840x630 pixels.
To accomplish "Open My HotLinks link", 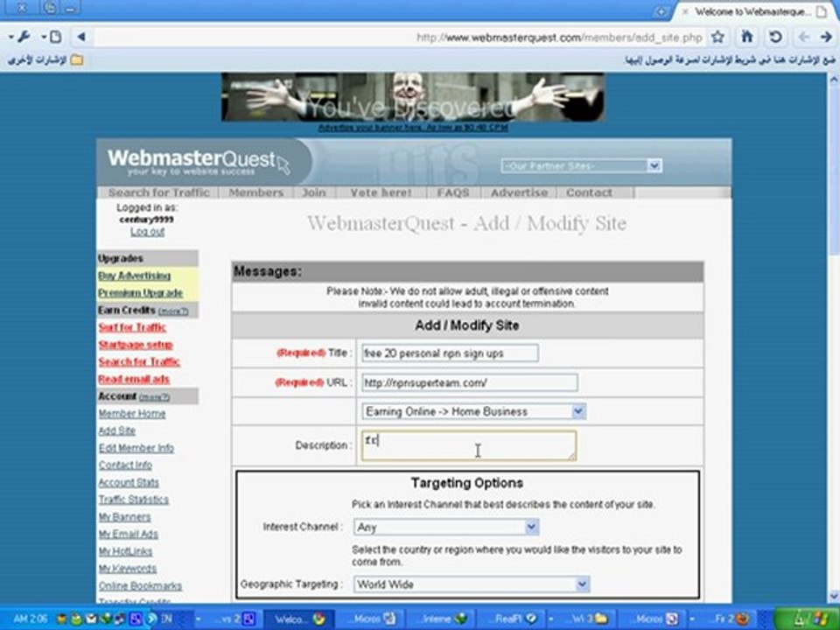I will tap(125, 551).
